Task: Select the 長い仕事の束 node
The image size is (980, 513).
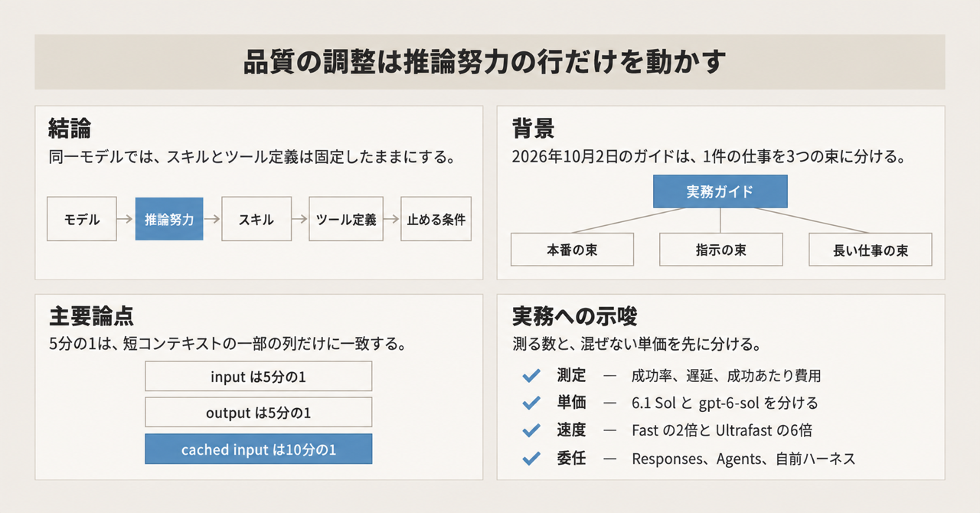Action: point(871,250)
